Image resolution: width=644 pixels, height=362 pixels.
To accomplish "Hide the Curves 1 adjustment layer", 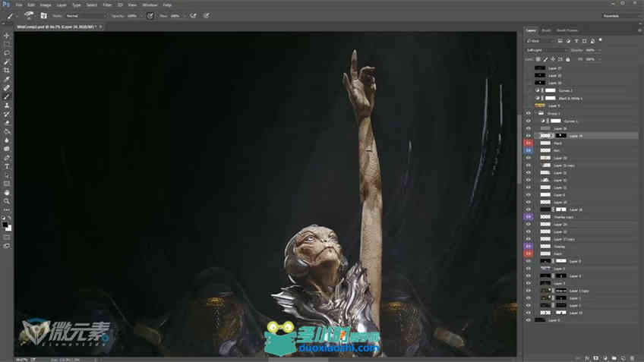I will pos(528,121).
